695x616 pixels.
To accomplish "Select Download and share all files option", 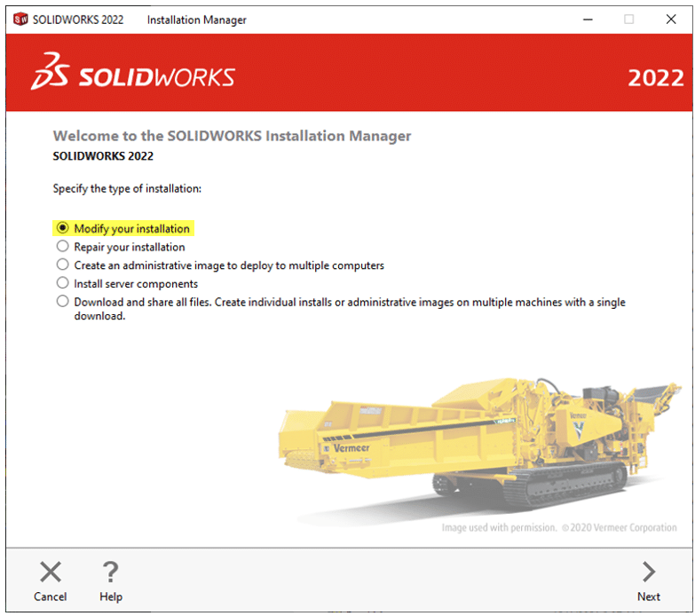I will click(x=62, y=302).
